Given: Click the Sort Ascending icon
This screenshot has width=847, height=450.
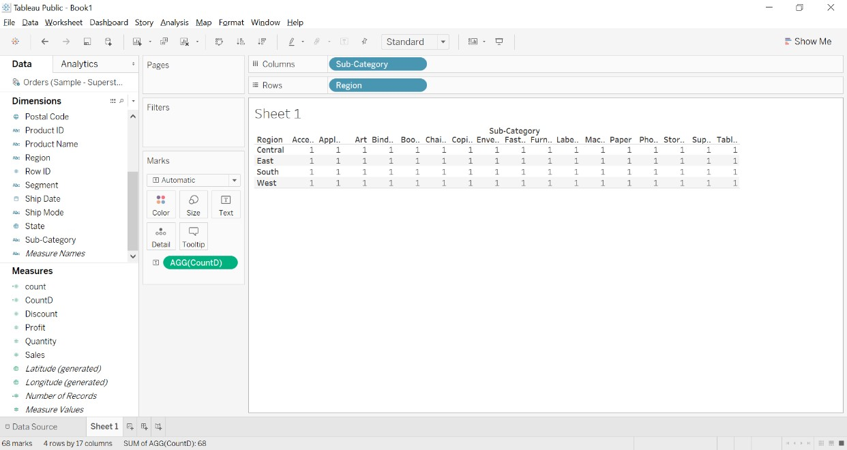Looking at the screenshot, I should click(x=240, y=42).
